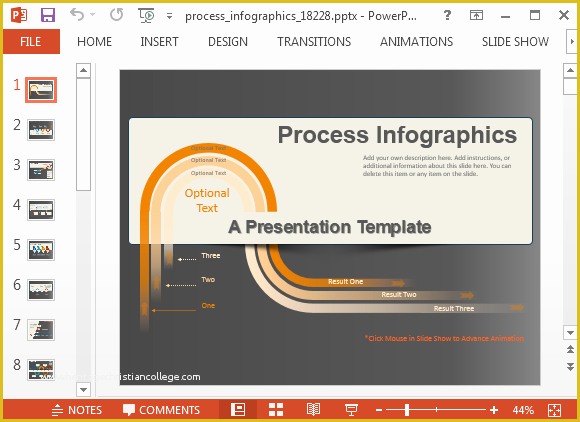Switch to the HOME tab
This screenshot has height=422, width=580.
[94, 41]
